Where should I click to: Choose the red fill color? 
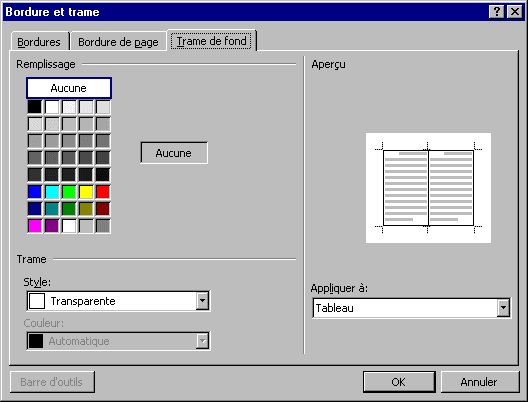click(x=103, y=192)
